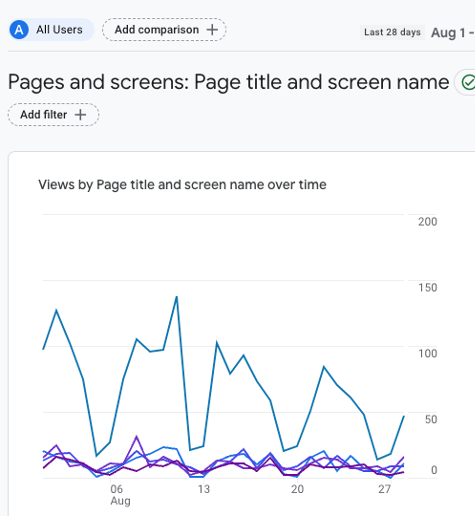Click the purple line's tallest spike near Aug 8
Viewport: 475px width, 516px height.
136,436
